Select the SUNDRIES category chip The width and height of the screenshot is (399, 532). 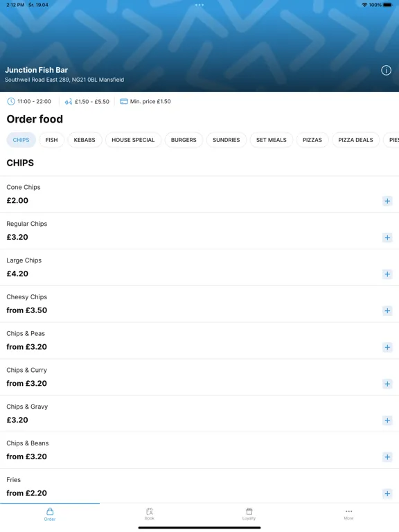click(227, 140)
